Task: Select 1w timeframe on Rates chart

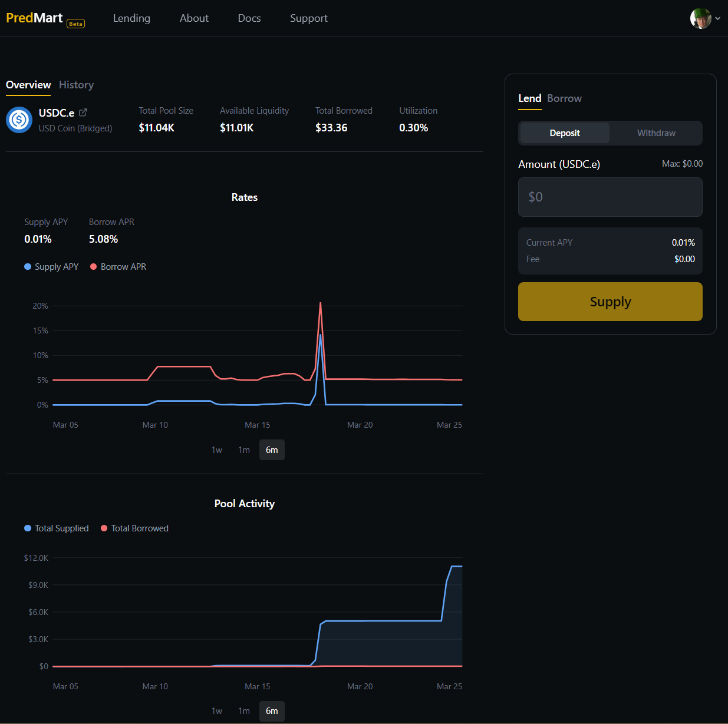Action: (216, 449)
